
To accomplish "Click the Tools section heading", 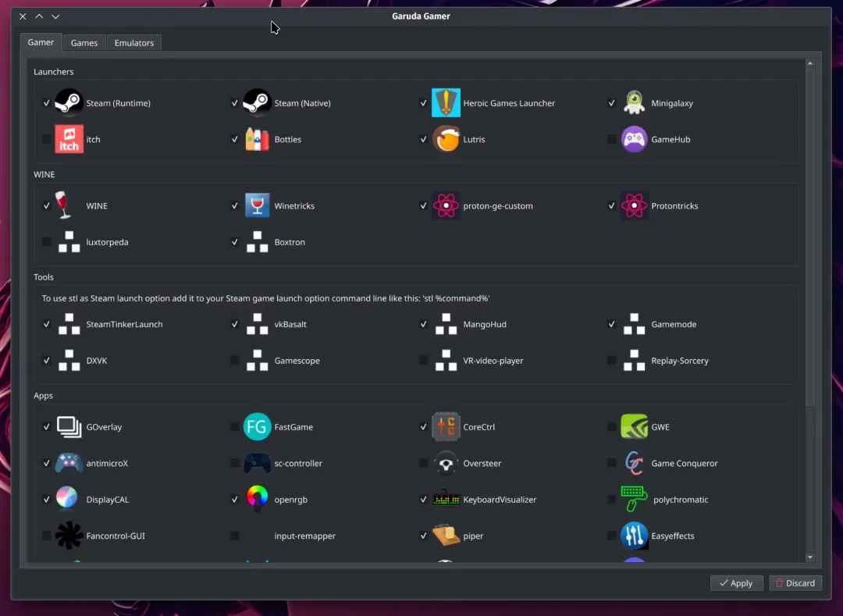I will [x=44, y=277].
